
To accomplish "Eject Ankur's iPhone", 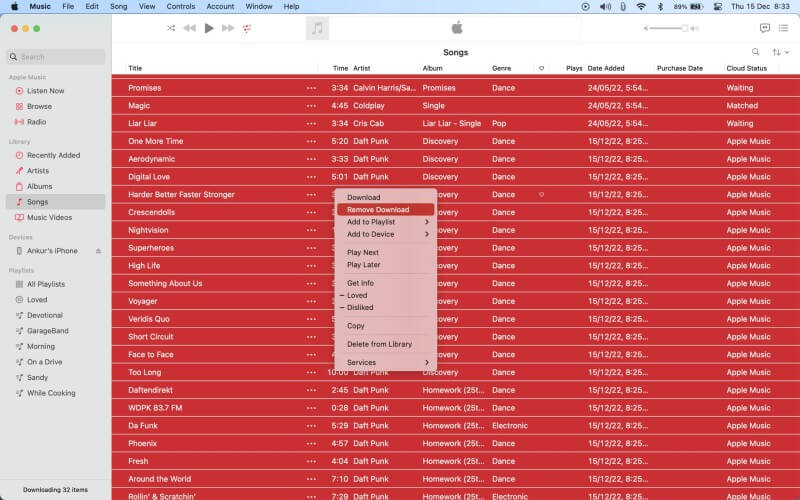I will coord(98,251).
